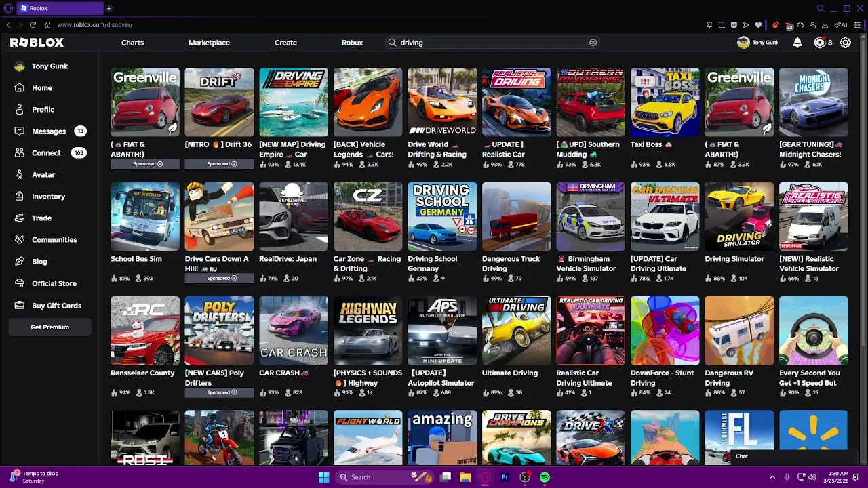Clear the driving search query

[x=593, y=43]
